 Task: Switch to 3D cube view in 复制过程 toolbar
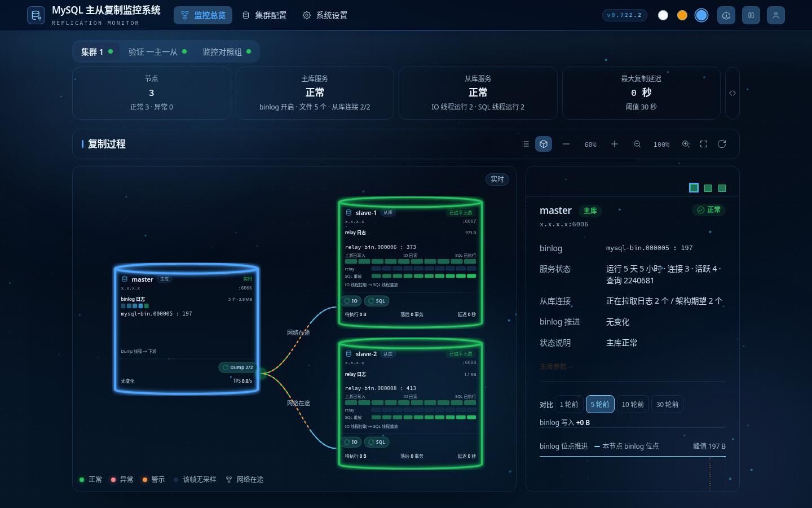544,144
